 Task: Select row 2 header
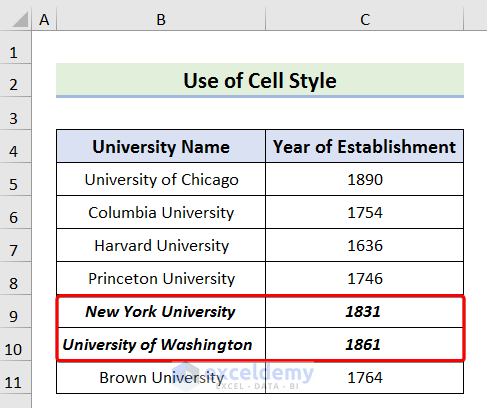[x=15, y=80]
